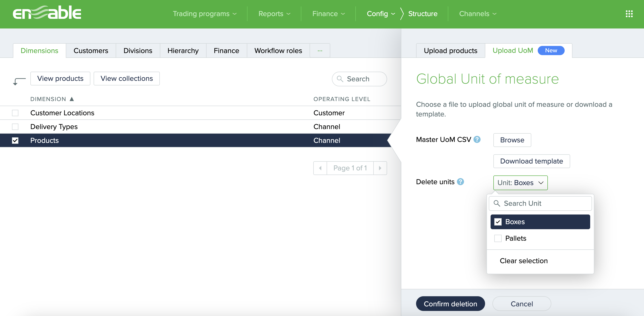Tick the Pallets unit checkbox
The image size is (644, 316).
[497, 238]
